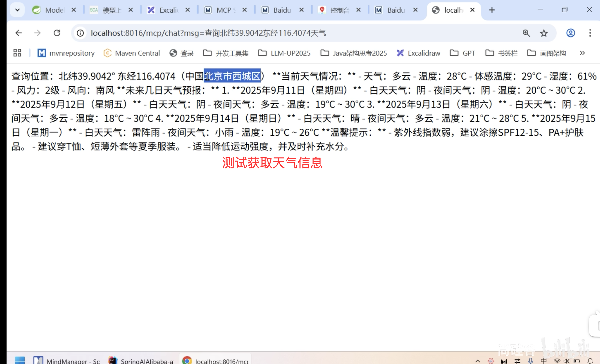Open the tab search chevron
The height and width of the screenshot is (364, 600).
click(x=17, y=10)
